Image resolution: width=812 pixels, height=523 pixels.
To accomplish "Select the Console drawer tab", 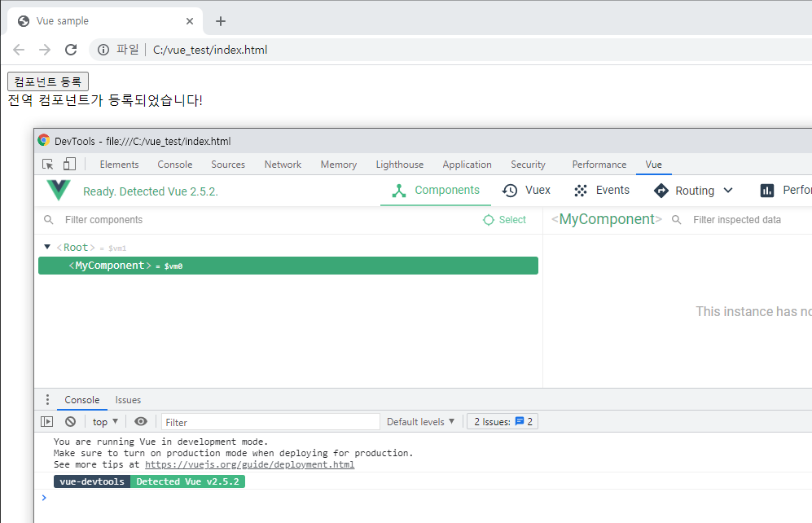I will click(x=81, y=400).
